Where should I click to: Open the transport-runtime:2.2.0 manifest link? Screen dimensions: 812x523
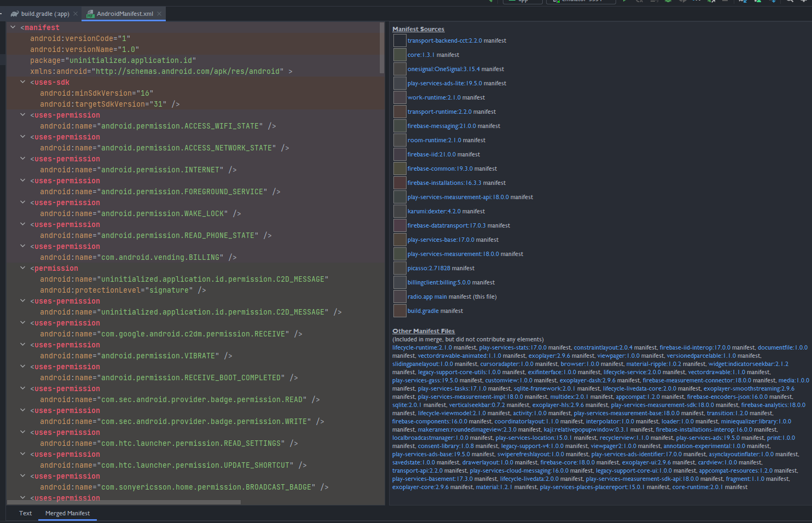(x=439, y=112)
